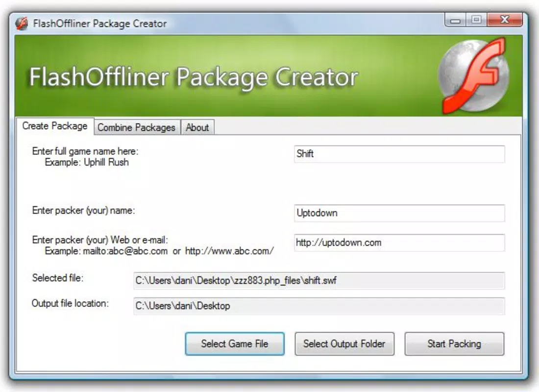Click the 'Enter full game name here:' label

coord(85,151)
